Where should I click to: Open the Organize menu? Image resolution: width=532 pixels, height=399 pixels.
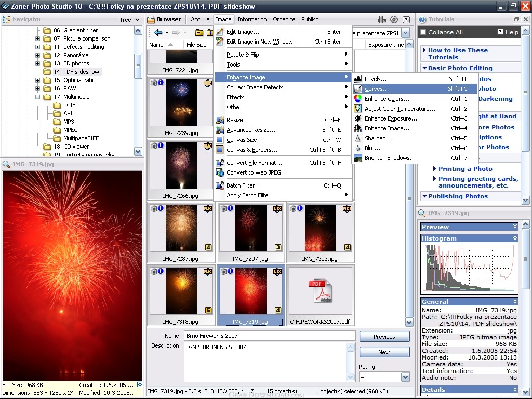(x=284, y=19)
